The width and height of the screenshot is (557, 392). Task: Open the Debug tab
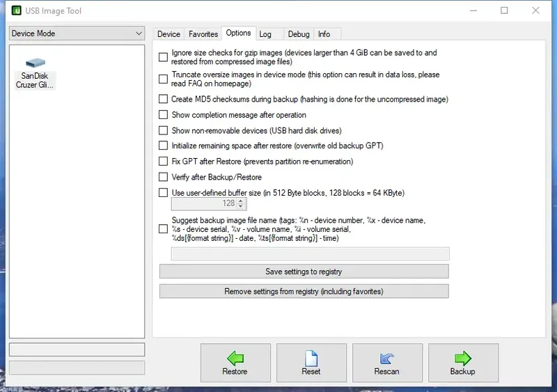[x=299, y=34]
